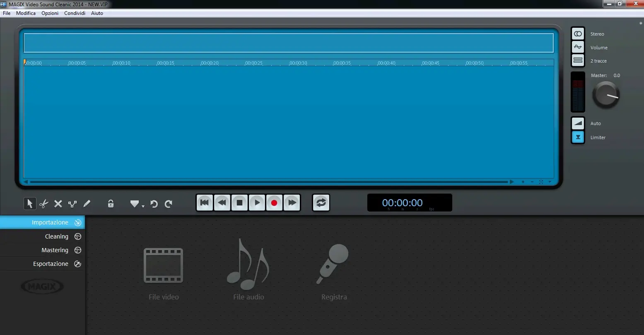Open the zoom options dropdown arrow
This screenshot has height=335, width=644.
[550, 182]
